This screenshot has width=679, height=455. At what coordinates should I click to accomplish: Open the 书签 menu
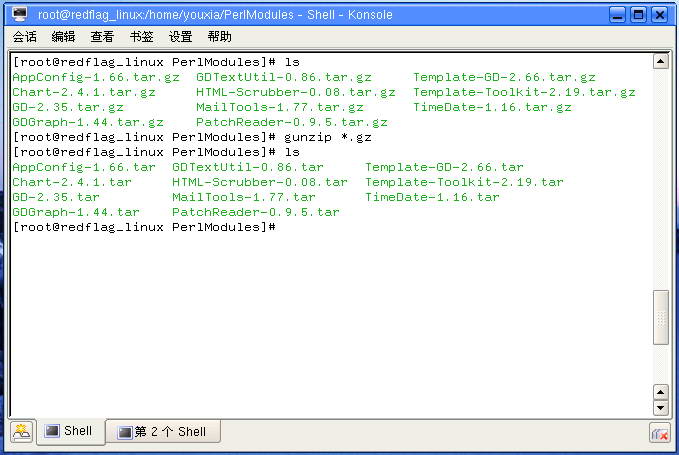pos(141,37)
